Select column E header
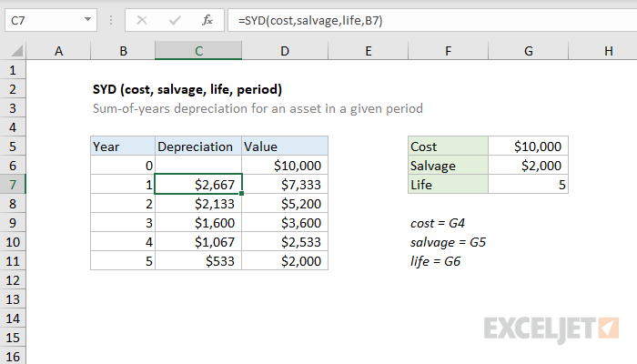This screenshot has width=637, height=364. pos(368,51)
